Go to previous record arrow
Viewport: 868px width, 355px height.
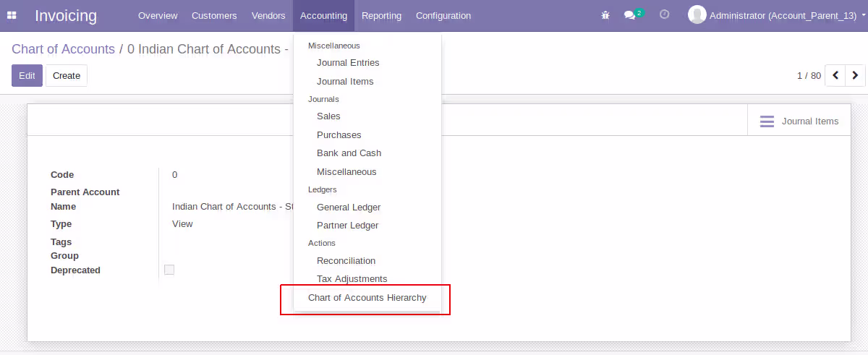[x=835, y=75]
